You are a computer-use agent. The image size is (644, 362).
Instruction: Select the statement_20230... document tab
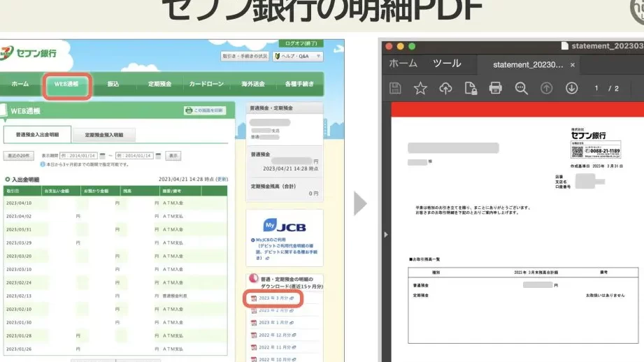click(528, 65)
